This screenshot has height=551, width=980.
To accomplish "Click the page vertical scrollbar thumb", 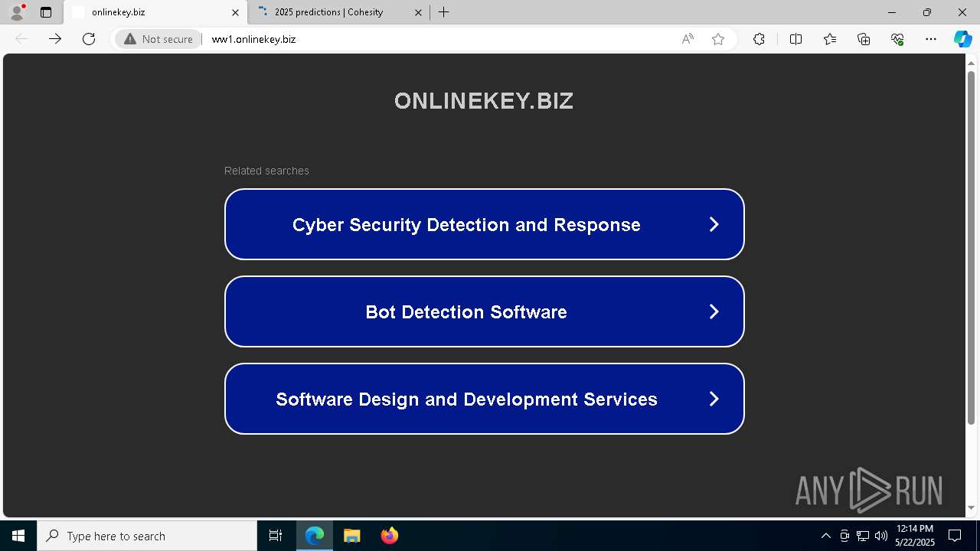I will (971, 247).
